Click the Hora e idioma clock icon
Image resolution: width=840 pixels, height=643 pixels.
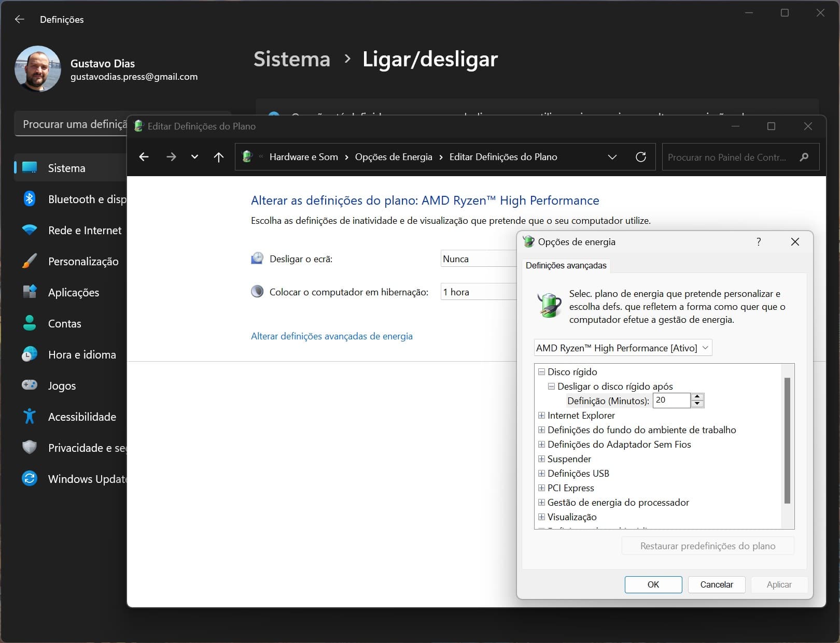click(30, 354)
